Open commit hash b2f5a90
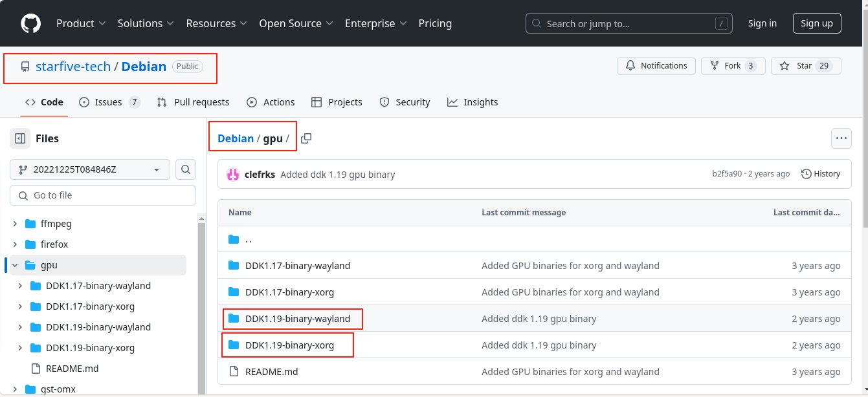Image resolution: width=868 pixels, height=397 pixels. 727,174
